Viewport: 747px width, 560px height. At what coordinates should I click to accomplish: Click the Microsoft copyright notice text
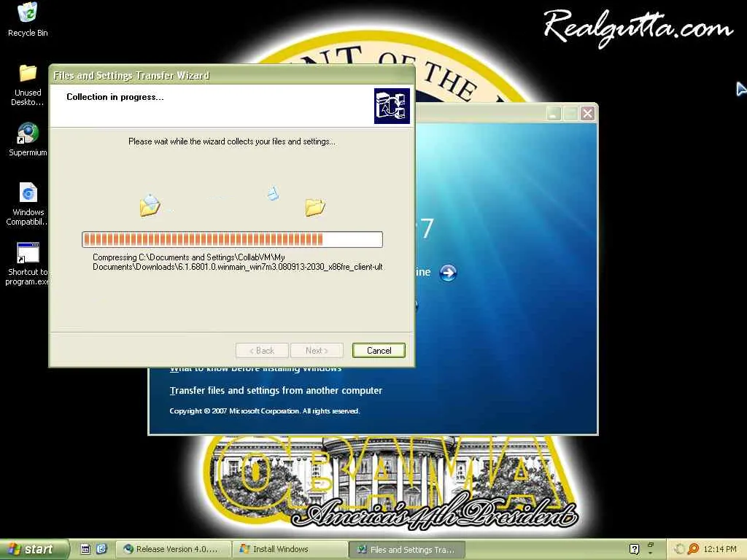264,411
